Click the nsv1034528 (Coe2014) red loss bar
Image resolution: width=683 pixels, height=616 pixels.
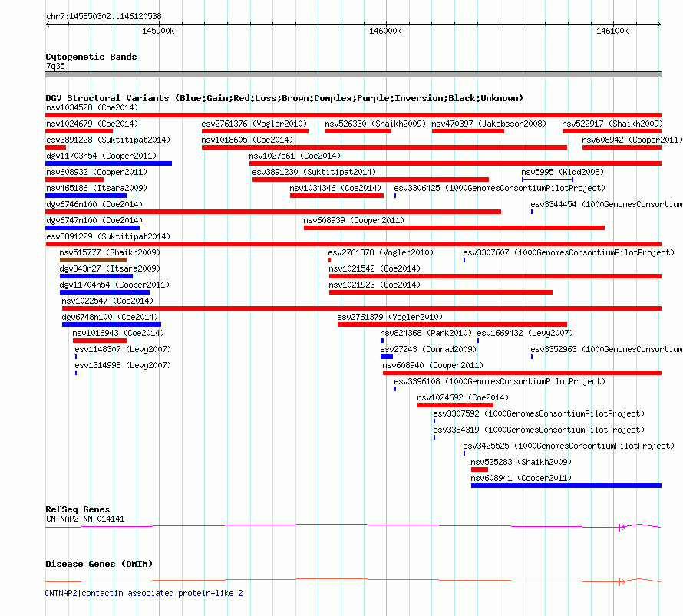353,115
